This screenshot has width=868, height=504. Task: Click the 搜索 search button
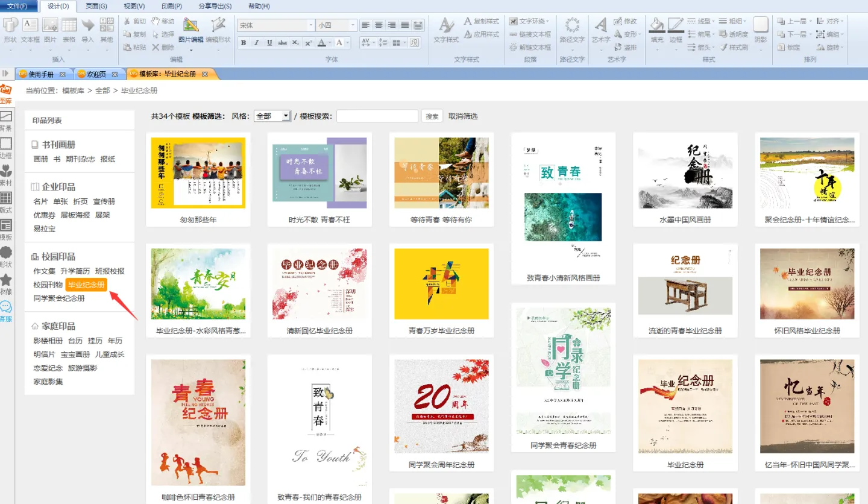pos(432,116)
